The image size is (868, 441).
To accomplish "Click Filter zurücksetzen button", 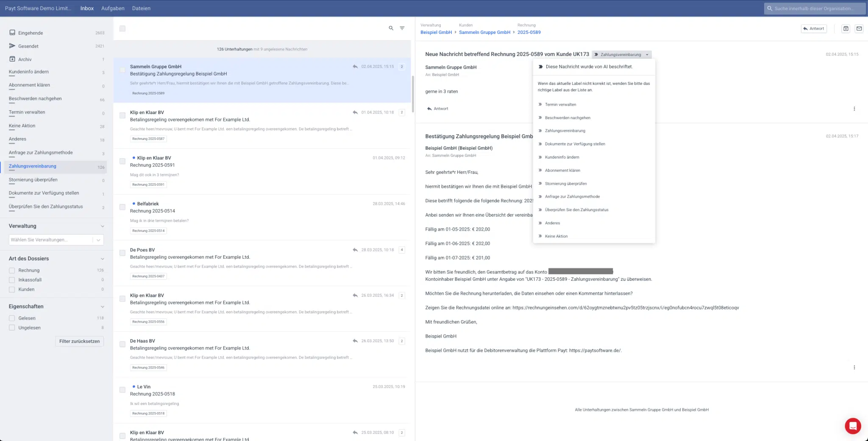I will pyautogui.click(x=79, y=341).
